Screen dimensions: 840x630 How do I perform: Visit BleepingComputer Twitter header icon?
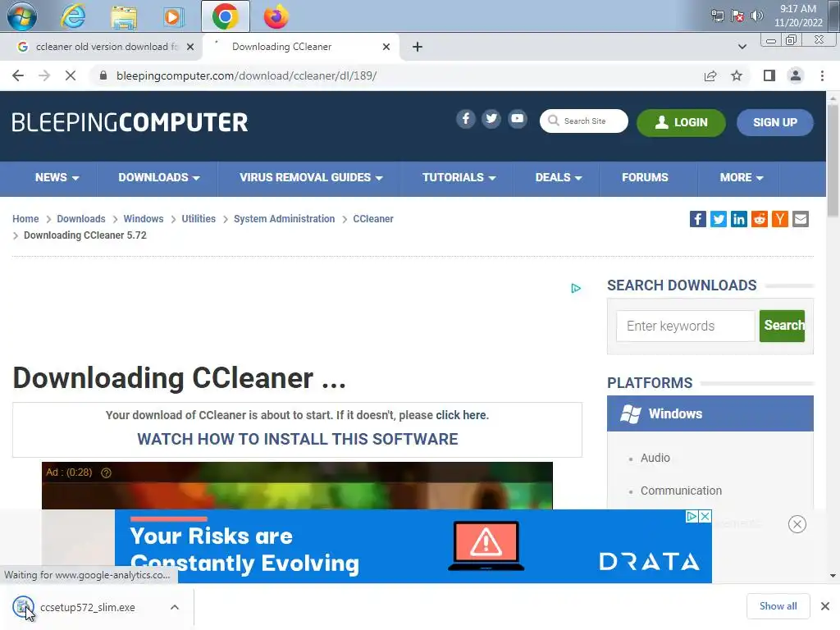(x=491, y=118)
